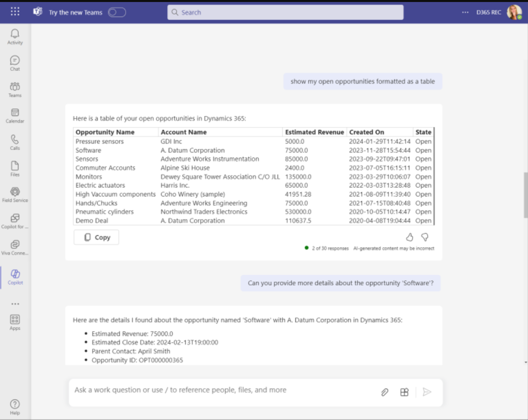Open the Help icon

(15, 407)
